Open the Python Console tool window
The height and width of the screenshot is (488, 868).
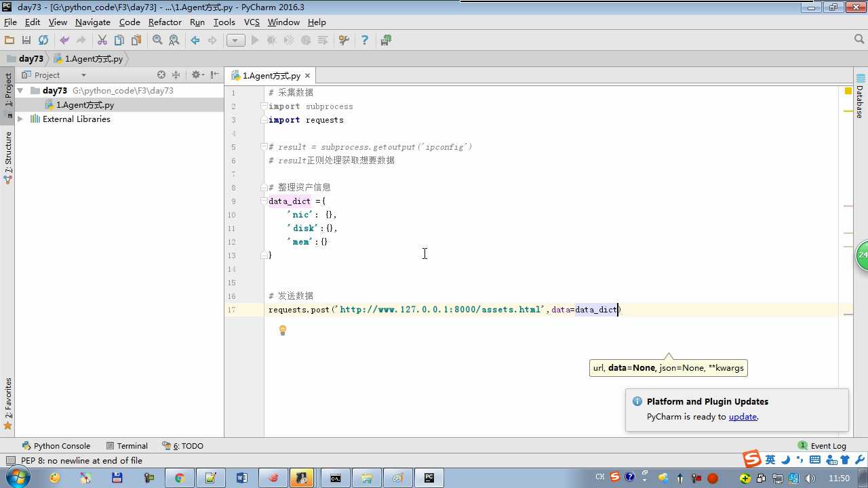(56, 446)
